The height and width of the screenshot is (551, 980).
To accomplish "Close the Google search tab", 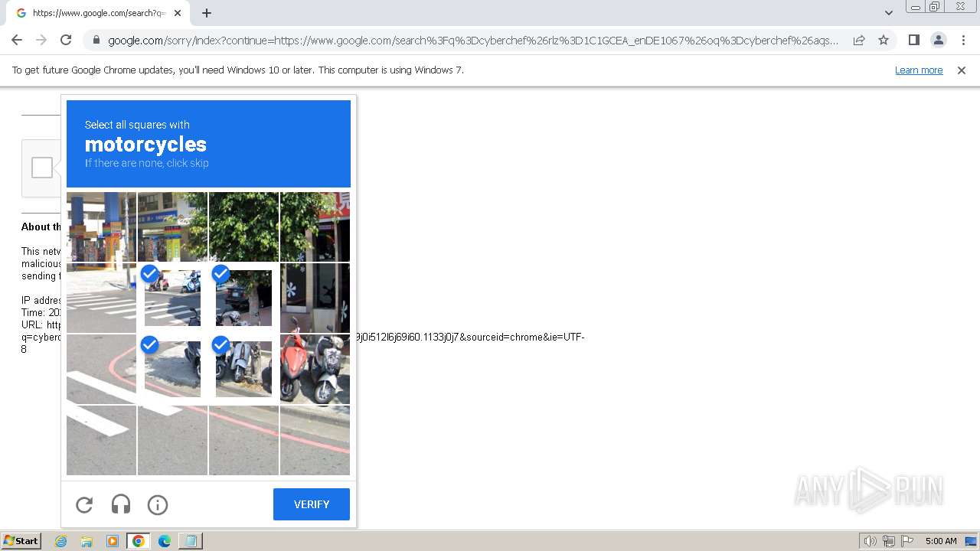I will (x=178, y=13).
